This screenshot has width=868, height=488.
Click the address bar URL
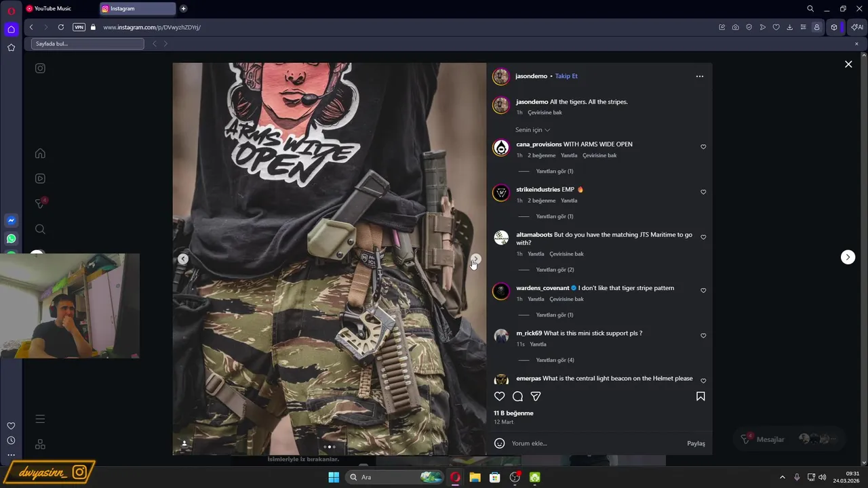click(x=152, y=27)
